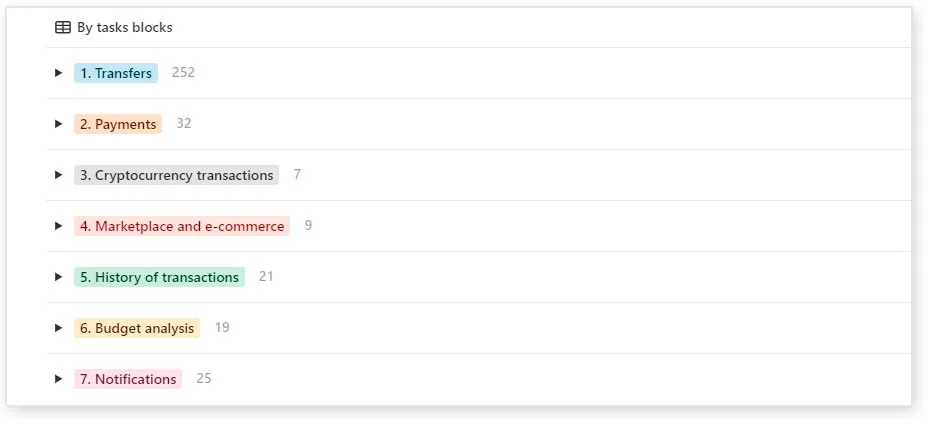The image size is (930, 430).
Task: Click the green History of transactions tag
Action: 159,277
